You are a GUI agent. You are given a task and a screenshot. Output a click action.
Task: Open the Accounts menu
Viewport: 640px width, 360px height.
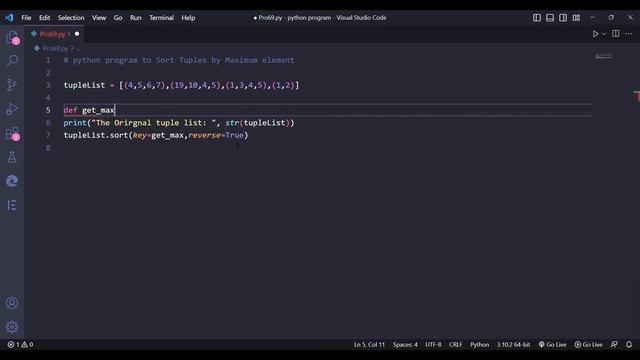pyautogui.click(x=12, y=303)
